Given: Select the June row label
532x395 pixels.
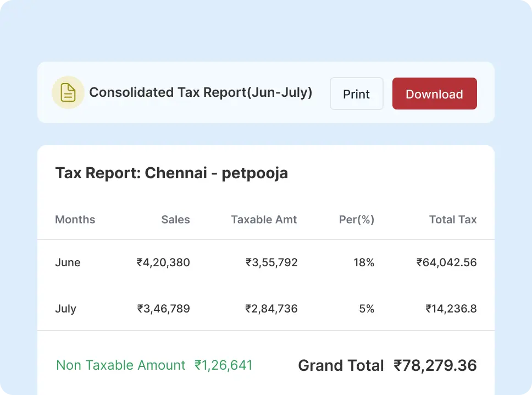Looking at the screenshot, I should click(68, 262).
